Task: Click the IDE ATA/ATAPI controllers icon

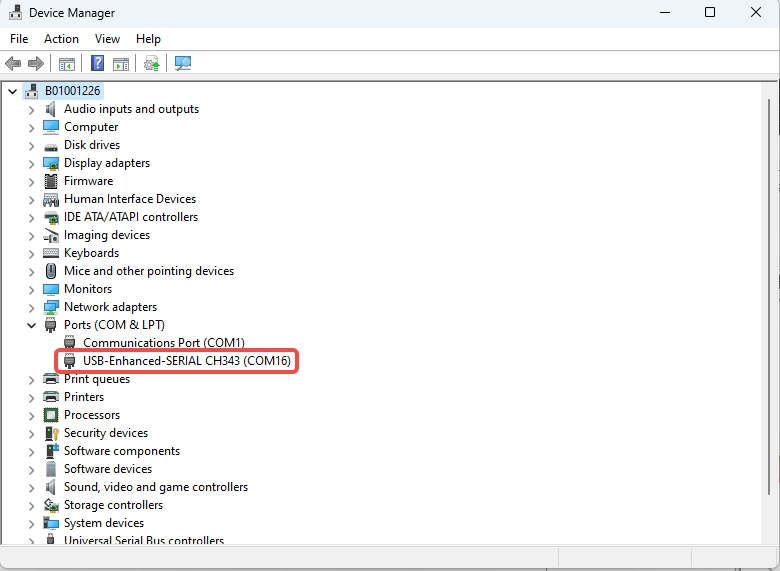Action: click(51, 217)
